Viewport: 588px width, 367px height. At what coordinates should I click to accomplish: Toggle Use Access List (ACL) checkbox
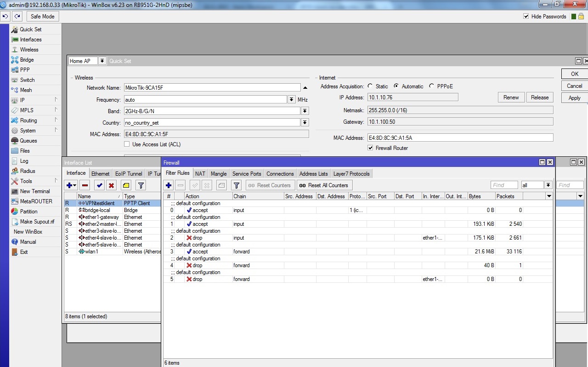[127, 144]
